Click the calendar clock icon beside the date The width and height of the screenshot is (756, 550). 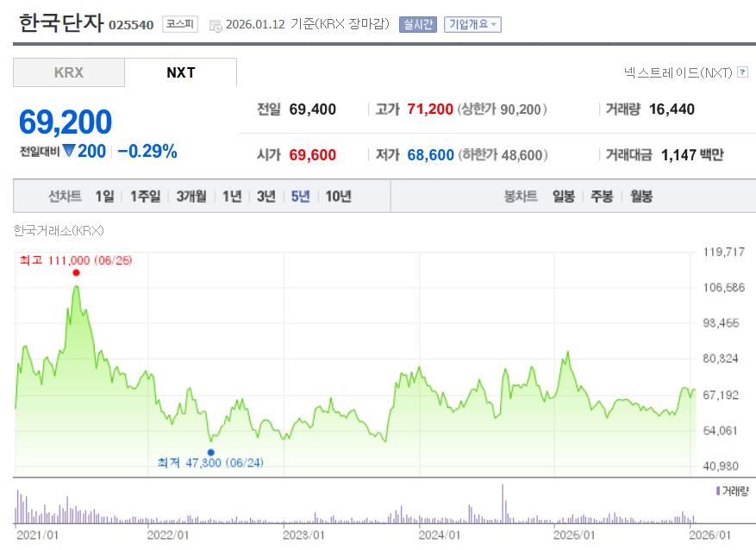pos(216,26)
